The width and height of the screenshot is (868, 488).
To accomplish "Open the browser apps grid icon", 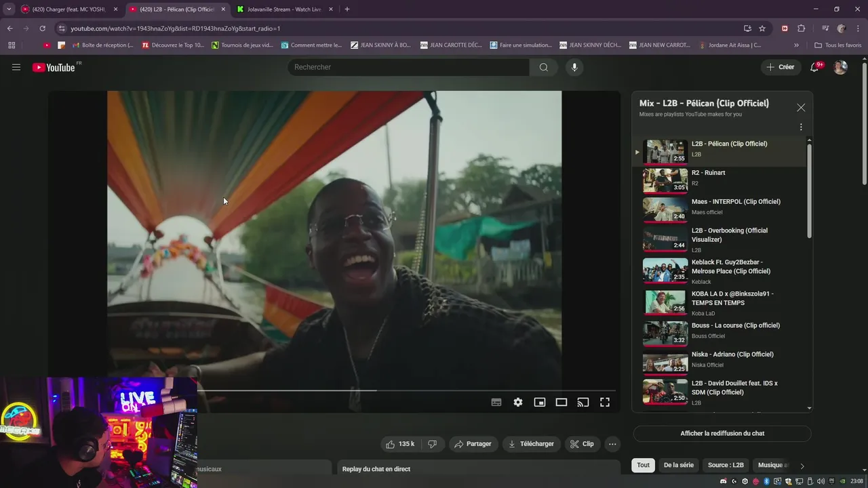I will click(12, 45).
